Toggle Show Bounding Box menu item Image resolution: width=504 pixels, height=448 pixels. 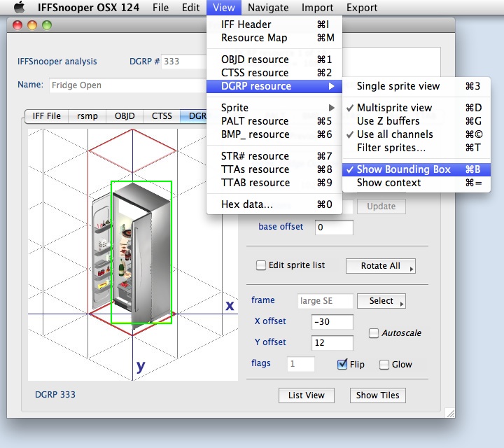[x=416, y=169]
